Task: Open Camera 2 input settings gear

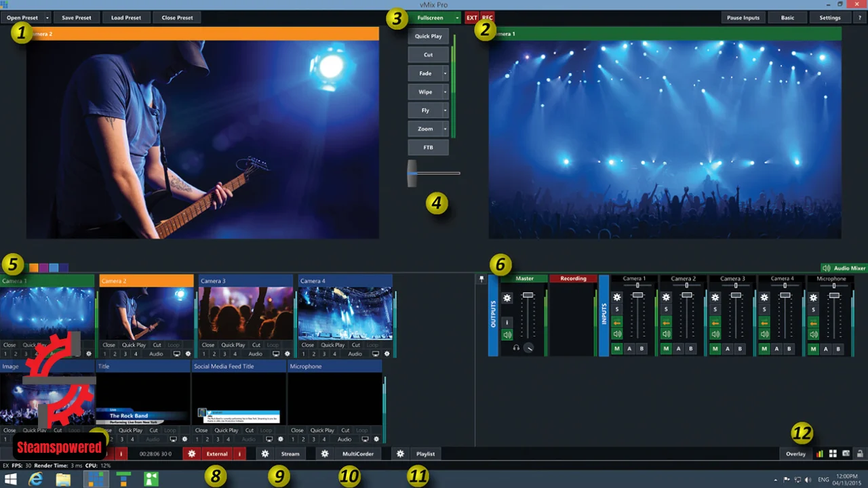Action: (x=189, y=354)
